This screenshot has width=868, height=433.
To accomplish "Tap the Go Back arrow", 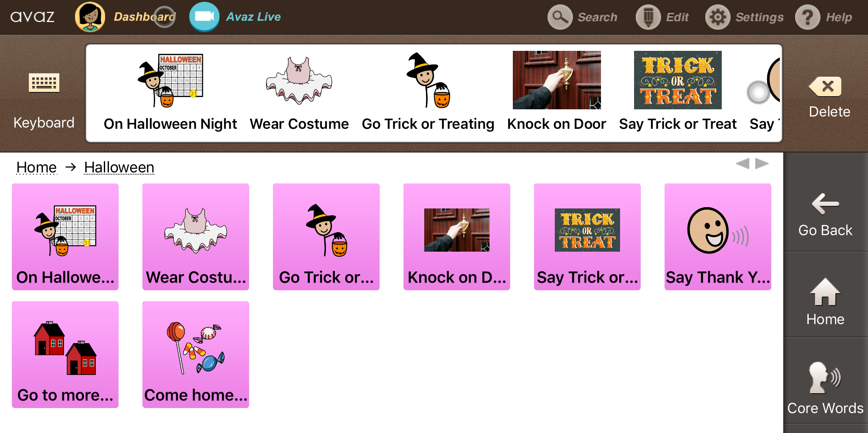I will coord(825,214).
